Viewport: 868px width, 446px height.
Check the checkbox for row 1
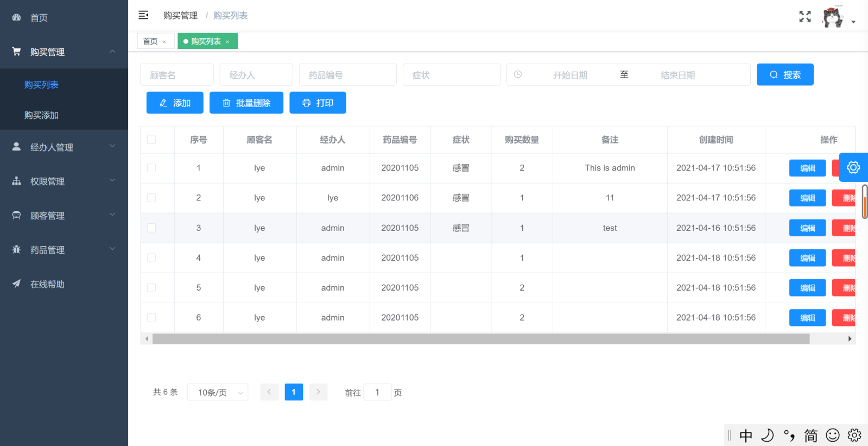(151, 168)
